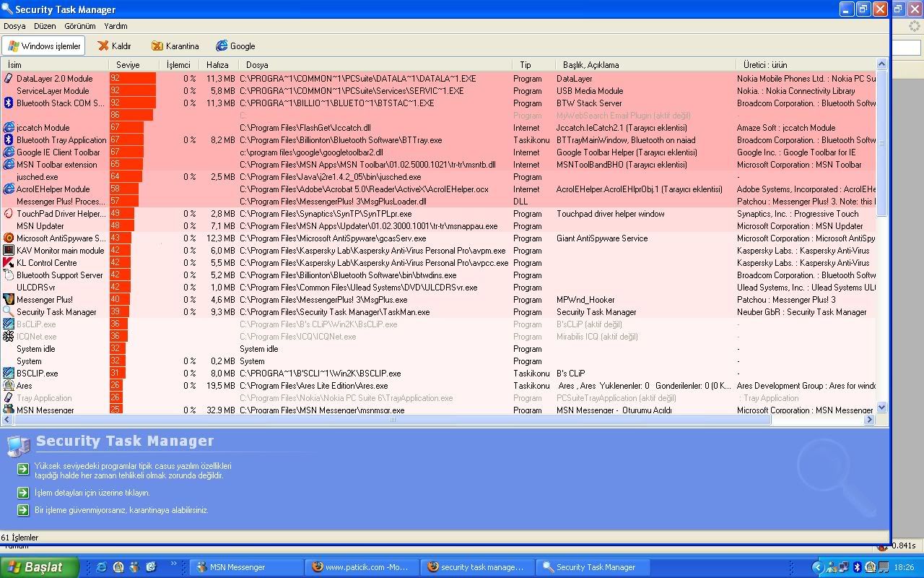Click 'İşlem detayları için üzerine tıklayın.' link

pyautogui.click(x=92, y=493)
